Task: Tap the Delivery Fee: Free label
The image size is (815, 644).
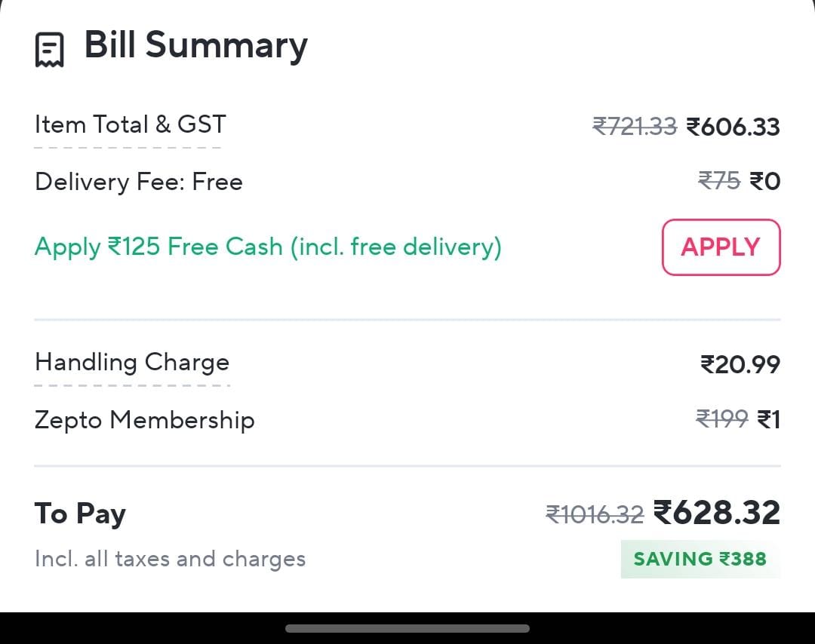Action: [139, 182]
